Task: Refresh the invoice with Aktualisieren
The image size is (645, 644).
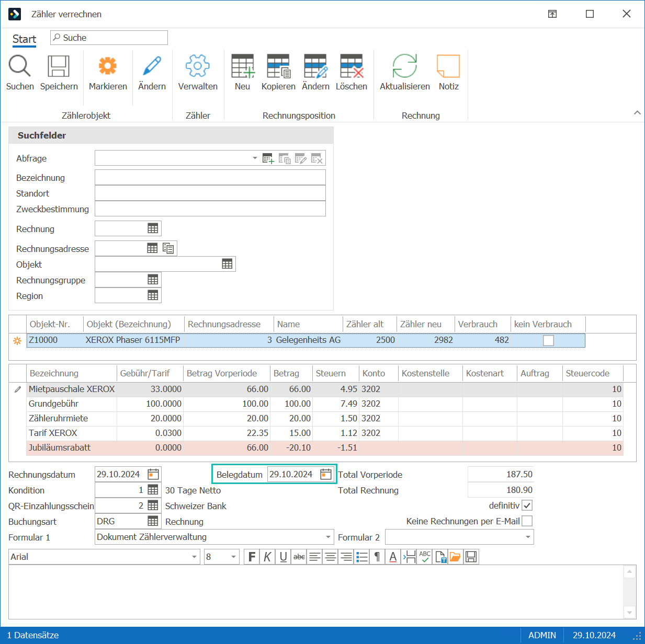Action: (x=405, y=66)
